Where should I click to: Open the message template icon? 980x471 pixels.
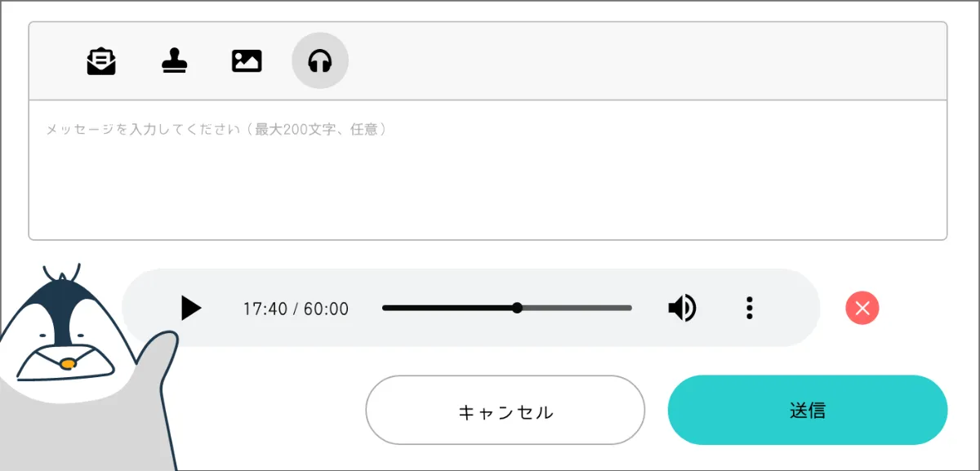[100, 59]
